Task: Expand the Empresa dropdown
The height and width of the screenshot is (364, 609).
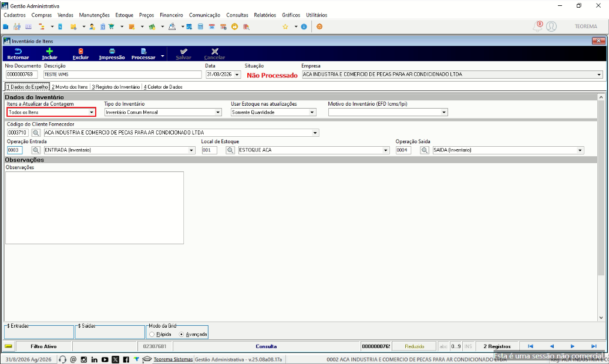Action: [x=599, y=75]
